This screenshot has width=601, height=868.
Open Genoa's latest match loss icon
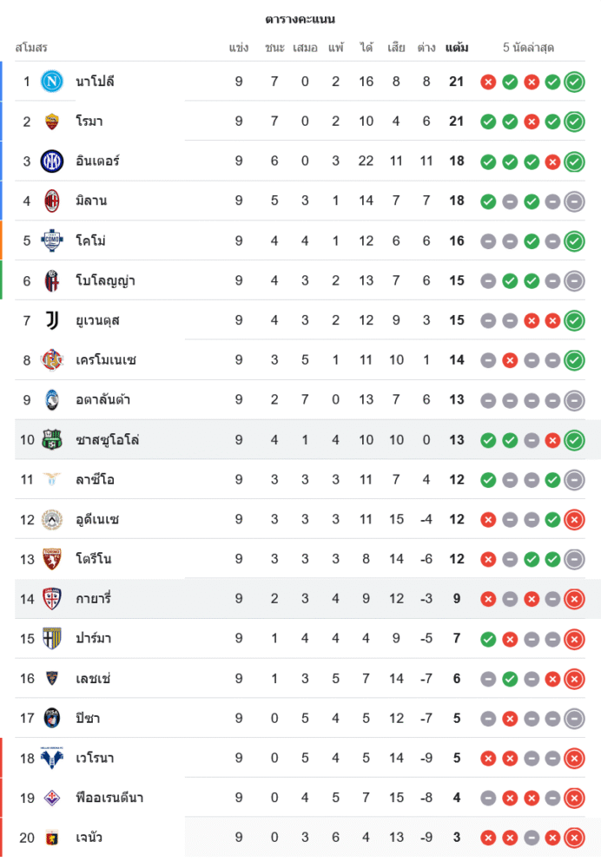574,838
